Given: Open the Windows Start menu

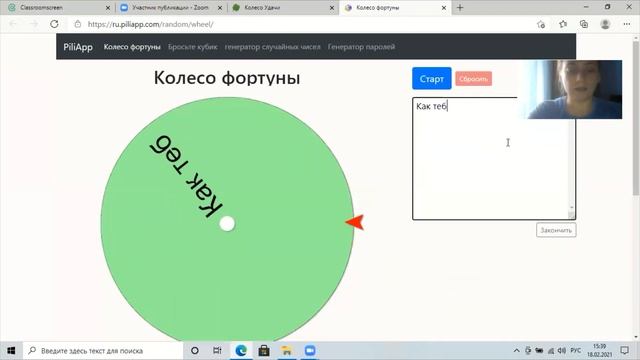Looking at the screenshot, I should tap(11, 351).
